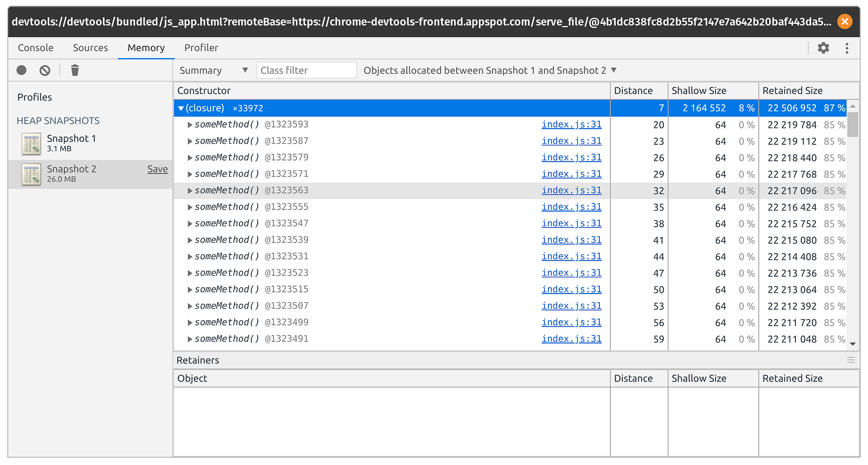Close the devtools window with orange X
Image resolution: width=868 pixels, height=465 pixels.
tap(845, 21)
